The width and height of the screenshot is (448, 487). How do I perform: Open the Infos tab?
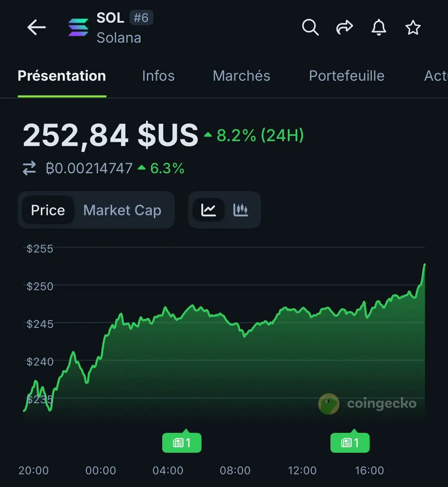point(158,76)
